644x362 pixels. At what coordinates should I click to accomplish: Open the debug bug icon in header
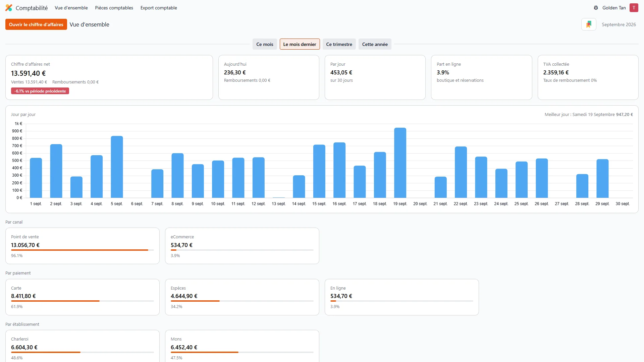pos(596,8)
